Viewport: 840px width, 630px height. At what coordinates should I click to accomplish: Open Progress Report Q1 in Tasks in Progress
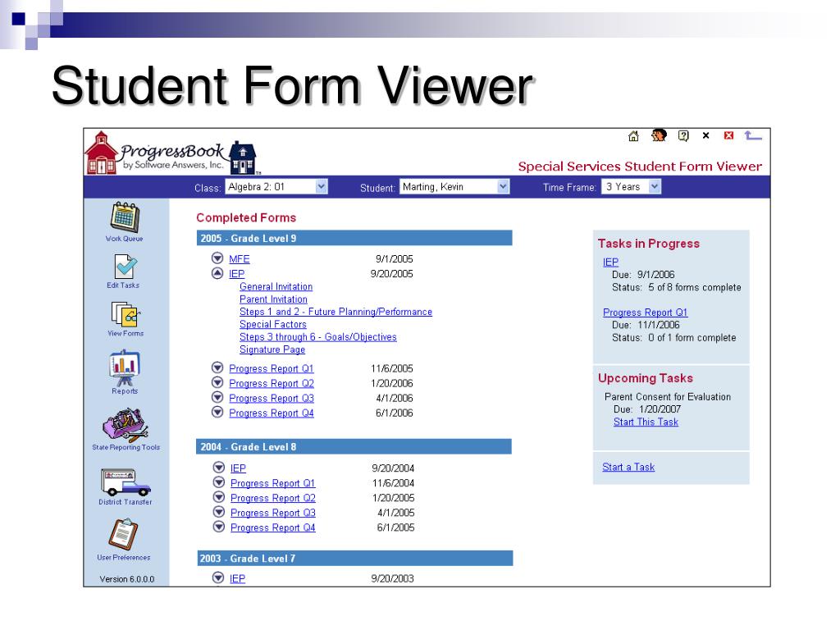click(x=645, y=313)
